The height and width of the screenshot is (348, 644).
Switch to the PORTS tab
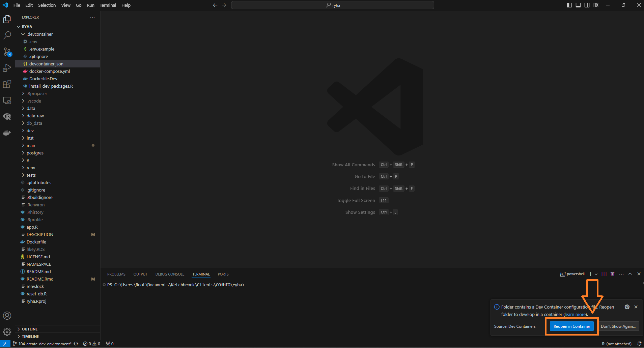(223, 274)
